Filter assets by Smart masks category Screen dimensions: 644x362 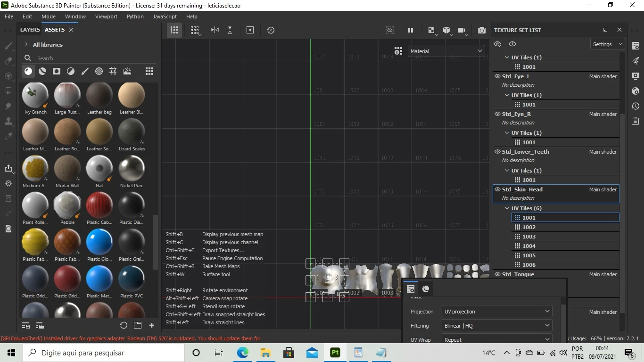(57, 71)
